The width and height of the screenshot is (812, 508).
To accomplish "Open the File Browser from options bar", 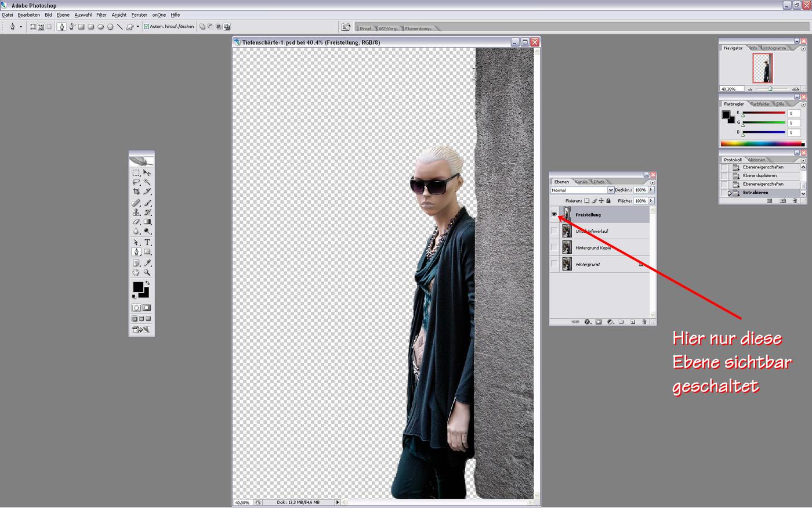I will (x=346, y=27).
